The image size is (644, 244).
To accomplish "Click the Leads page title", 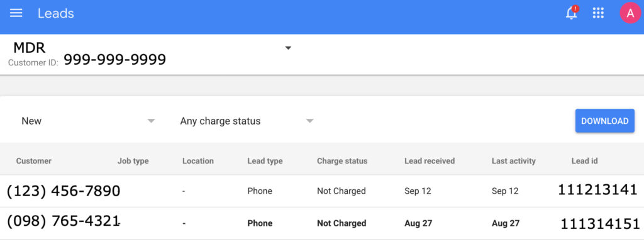I will (x=56, y=13).
